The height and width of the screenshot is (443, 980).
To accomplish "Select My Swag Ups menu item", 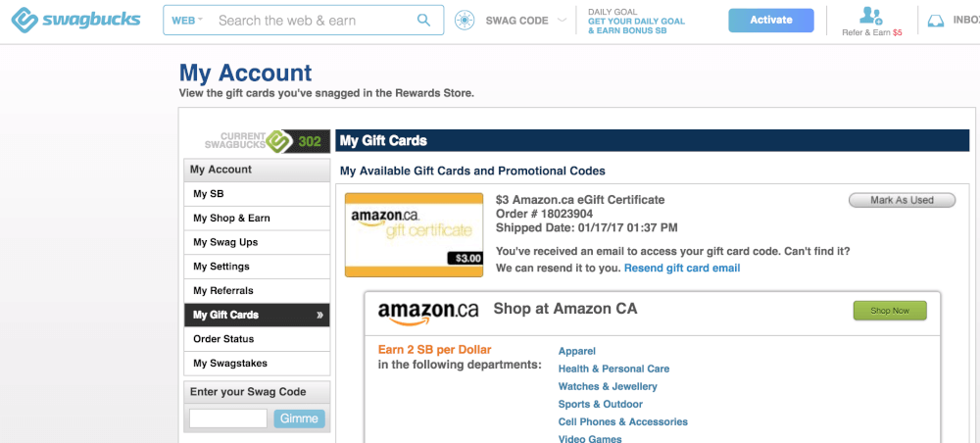I will click(x=257, y=242).
